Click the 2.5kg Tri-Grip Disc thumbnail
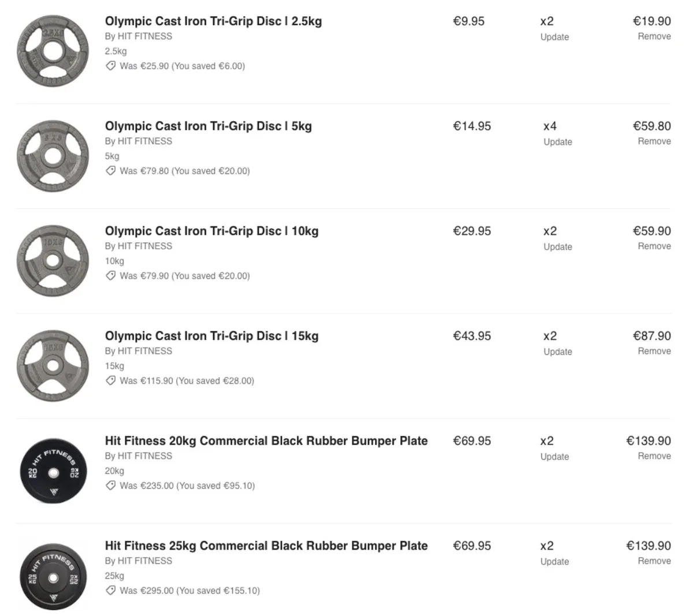Screen dimensions: 693x616 [53, 51]
